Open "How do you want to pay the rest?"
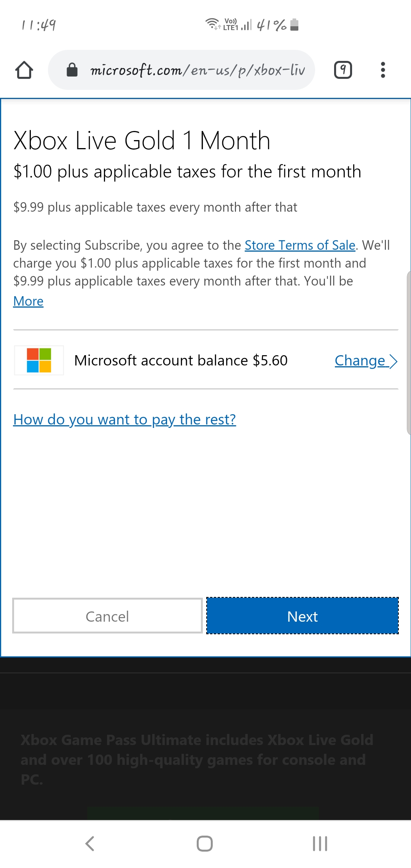 tap(124, 420)
